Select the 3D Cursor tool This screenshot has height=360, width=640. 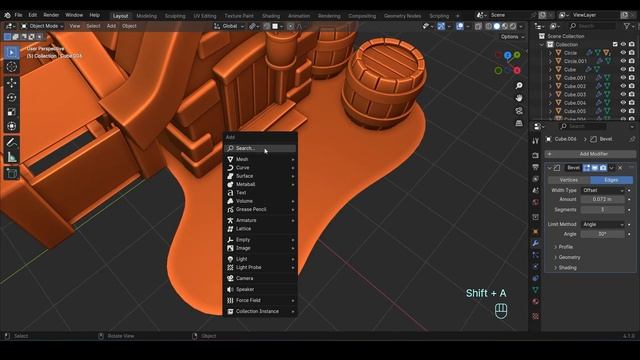click(x=11, y=67)
